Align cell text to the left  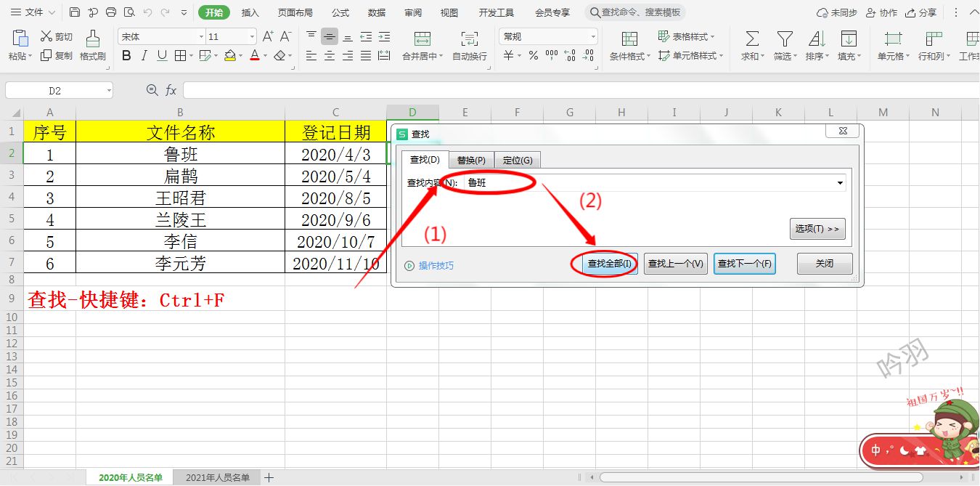pyautogui.click(x=311, y=55)
